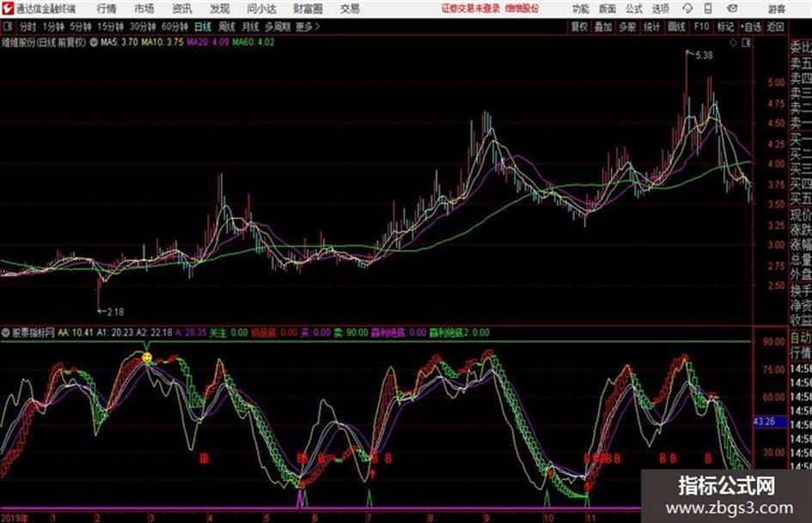Image resolution: width=812 pixels, height=523 pixels.
Task: Click the 2019年 label on time axis
Action: tap(15, 518)
